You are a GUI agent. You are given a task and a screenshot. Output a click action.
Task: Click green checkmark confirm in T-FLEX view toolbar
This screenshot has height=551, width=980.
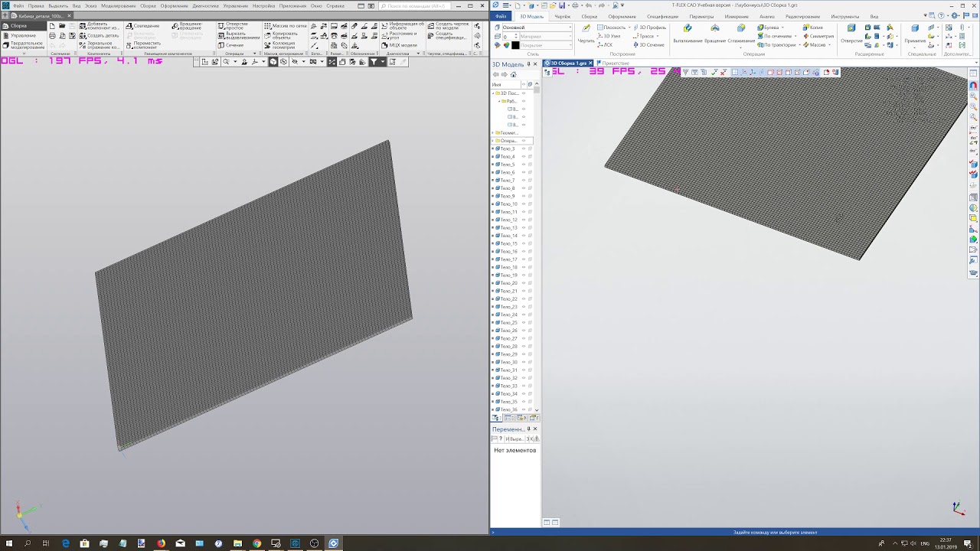tap(714, 72)
